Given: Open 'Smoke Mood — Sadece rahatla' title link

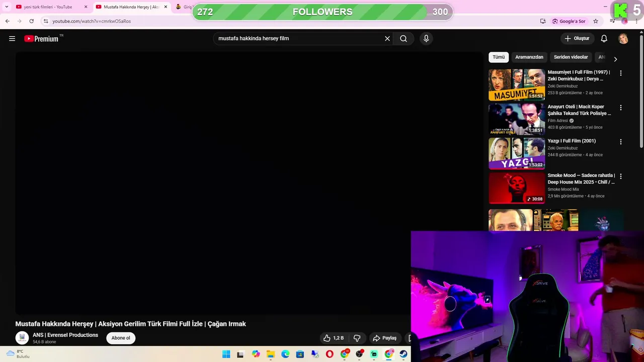Looking at the screenshot, I should (x=581, y=178).
